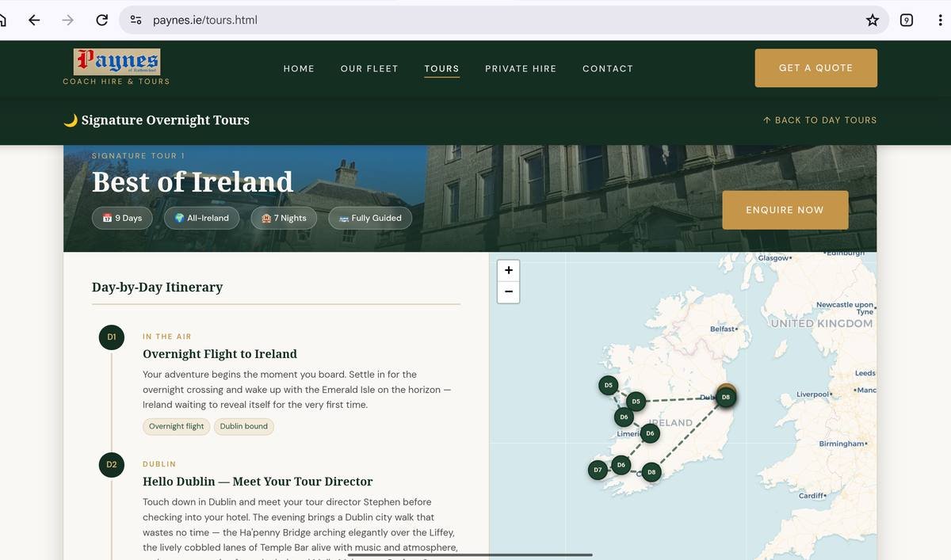Click the Paynes Coach Hire logo

coord(116,67)
